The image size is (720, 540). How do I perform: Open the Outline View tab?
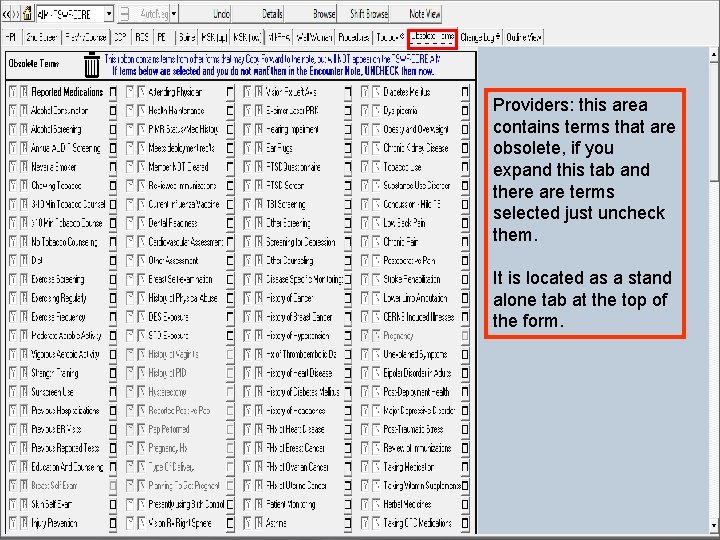click(x=523, y=37)
